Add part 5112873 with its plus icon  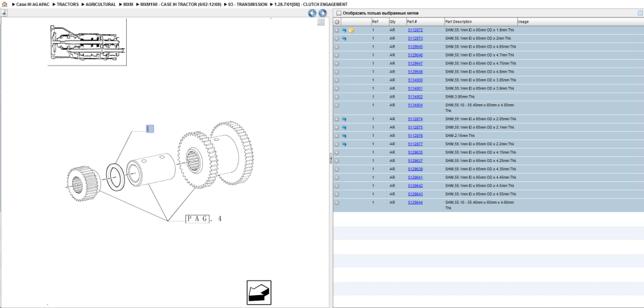tap(337, 39)
